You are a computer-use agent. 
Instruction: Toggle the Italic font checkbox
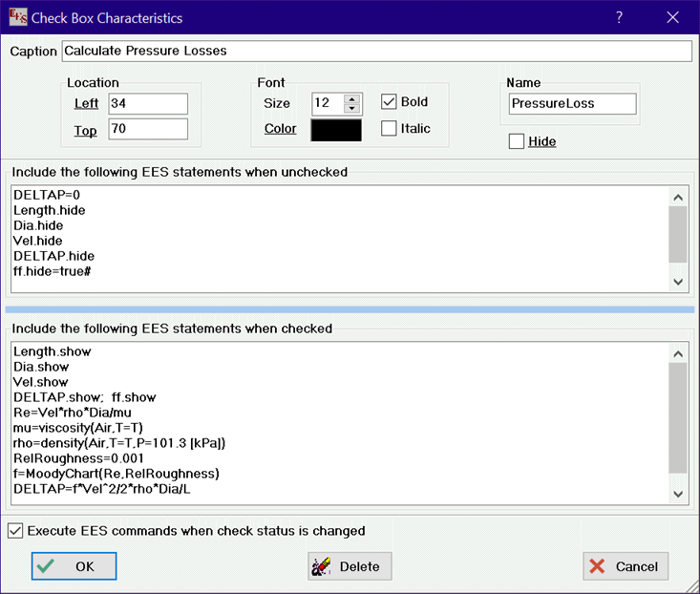point(389,129)
